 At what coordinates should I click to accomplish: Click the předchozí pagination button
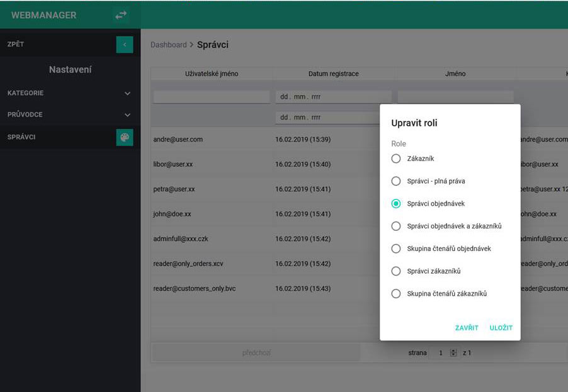pos(256,353)
